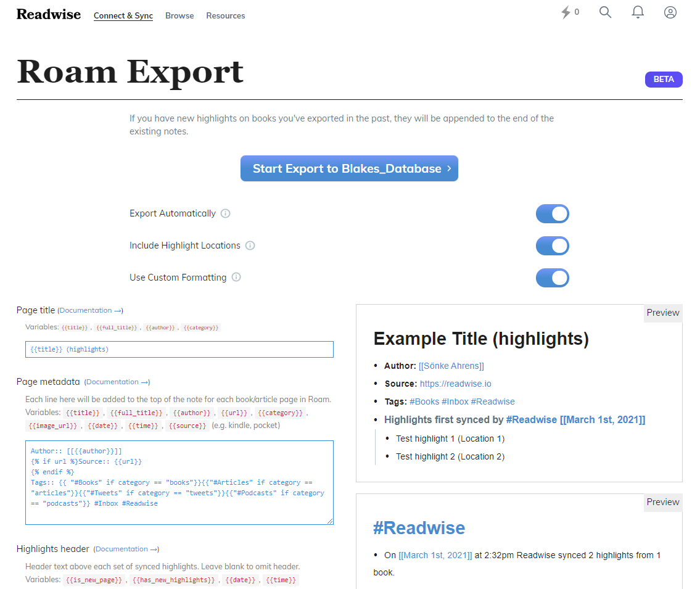Click the [[March 1st, 2021]] header link
The width and height of the screenshot is (700, 589).
click(x=602, y=420)
